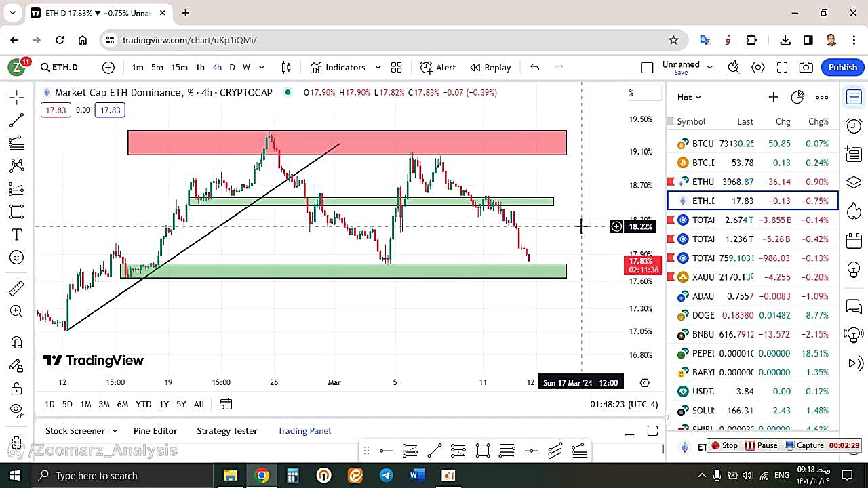Open the patterns tool in left toolbar
This screenshot has height=488, width=868.
click(17, 165)
